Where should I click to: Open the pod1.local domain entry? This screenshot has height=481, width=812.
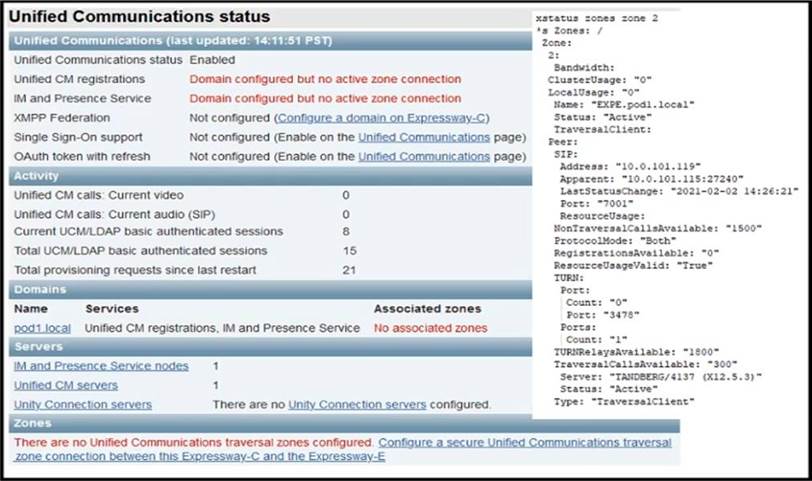point(42,328)
